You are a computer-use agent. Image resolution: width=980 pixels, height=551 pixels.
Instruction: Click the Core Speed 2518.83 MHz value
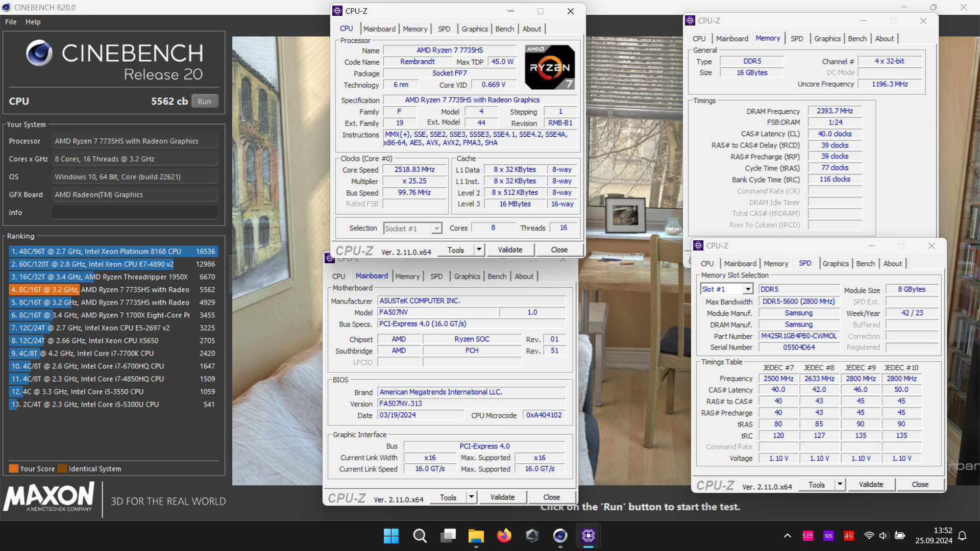click(x=414, y=169)
